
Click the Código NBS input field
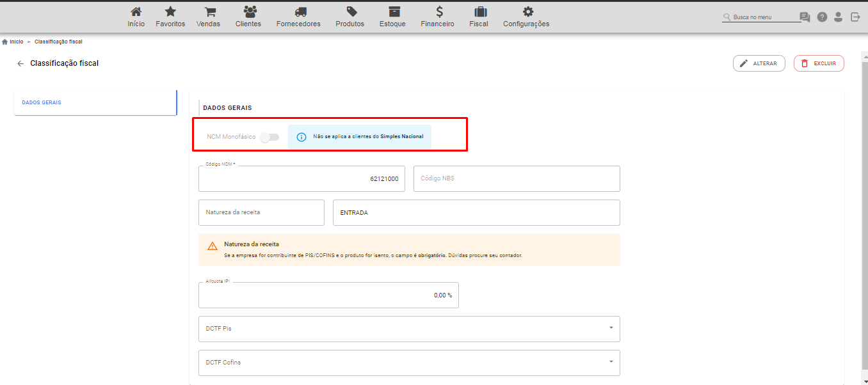(517, 178)
